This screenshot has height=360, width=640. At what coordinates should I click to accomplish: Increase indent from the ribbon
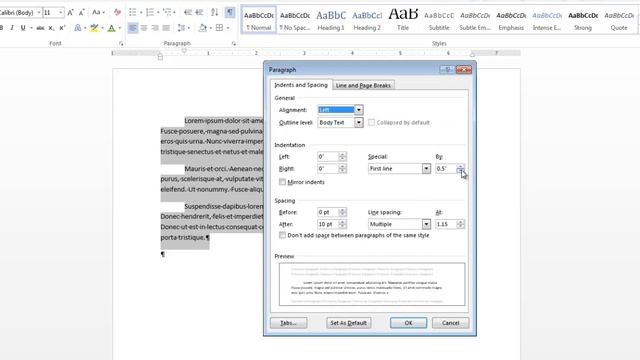point(199,13)
